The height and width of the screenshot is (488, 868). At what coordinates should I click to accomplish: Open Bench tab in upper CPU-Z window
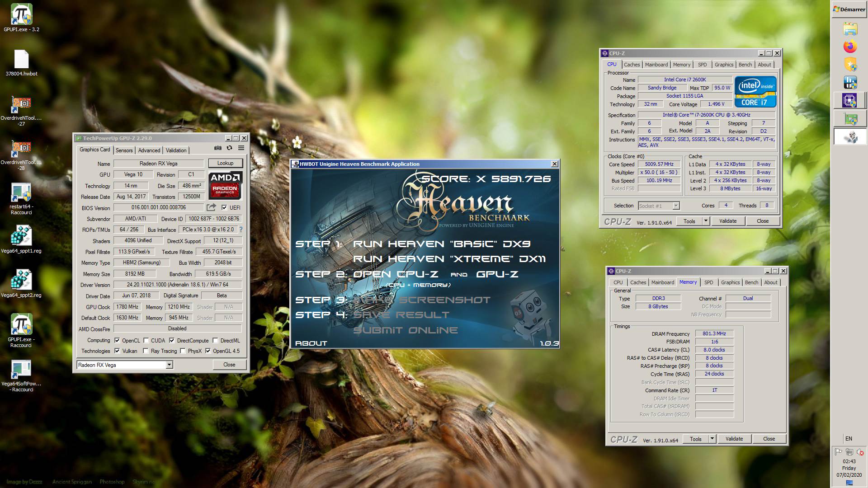(x=745, y=65)
